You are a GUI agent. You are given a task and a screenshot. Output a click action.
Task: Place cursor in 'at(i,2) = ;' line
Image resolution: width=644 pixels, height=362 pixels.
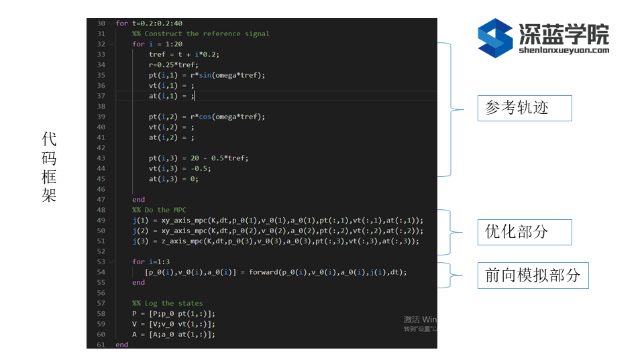point(171,137)
